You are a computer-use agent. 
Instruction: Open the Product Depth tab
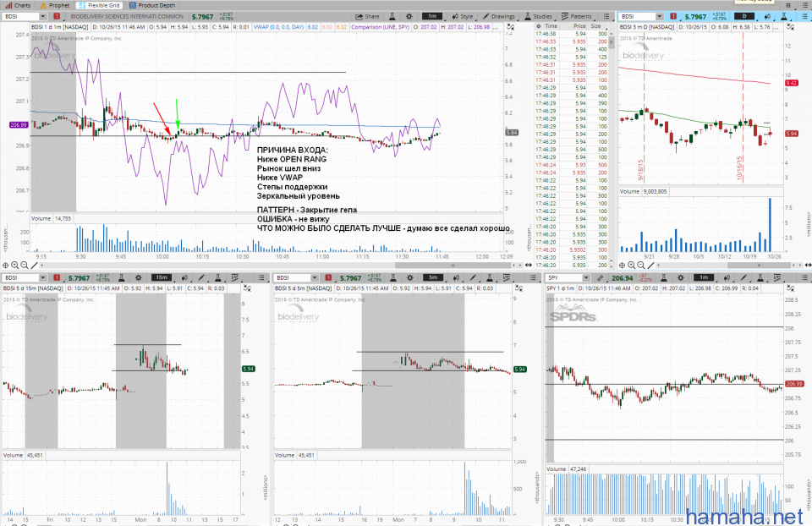[152, 5]
